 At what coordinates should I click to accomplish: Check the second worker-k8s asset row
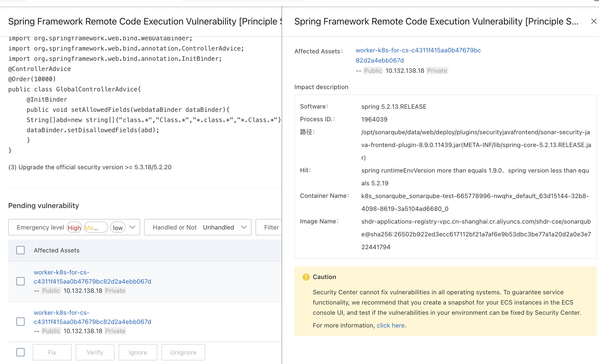20,322
